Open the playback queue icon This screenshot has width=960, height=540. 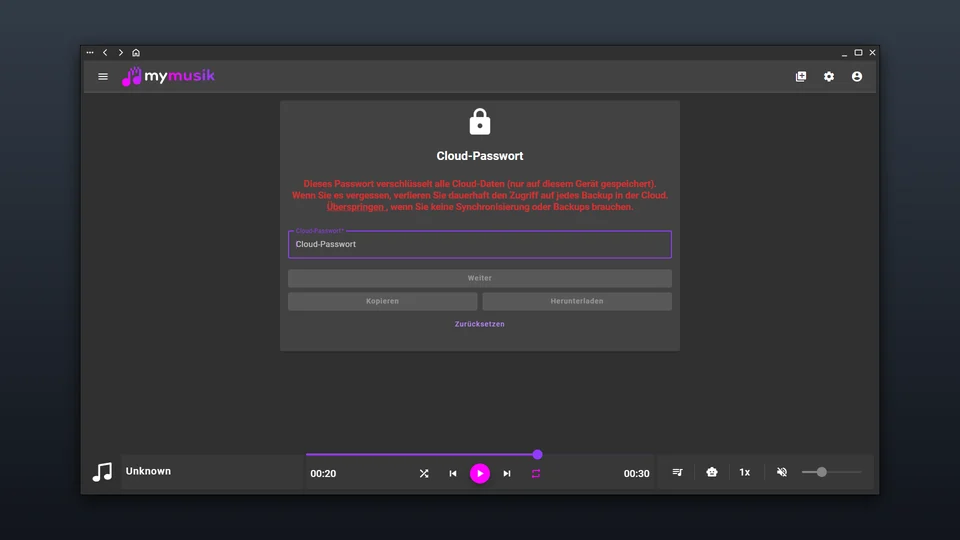click(x=677, y=472)
